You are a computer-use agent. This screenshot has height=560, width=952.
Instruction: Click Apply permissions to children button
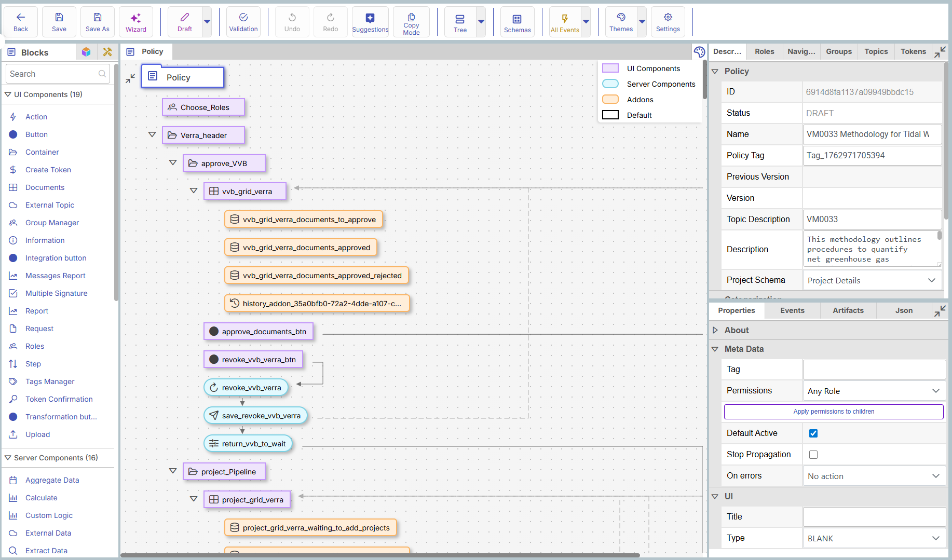coord(834,412)
